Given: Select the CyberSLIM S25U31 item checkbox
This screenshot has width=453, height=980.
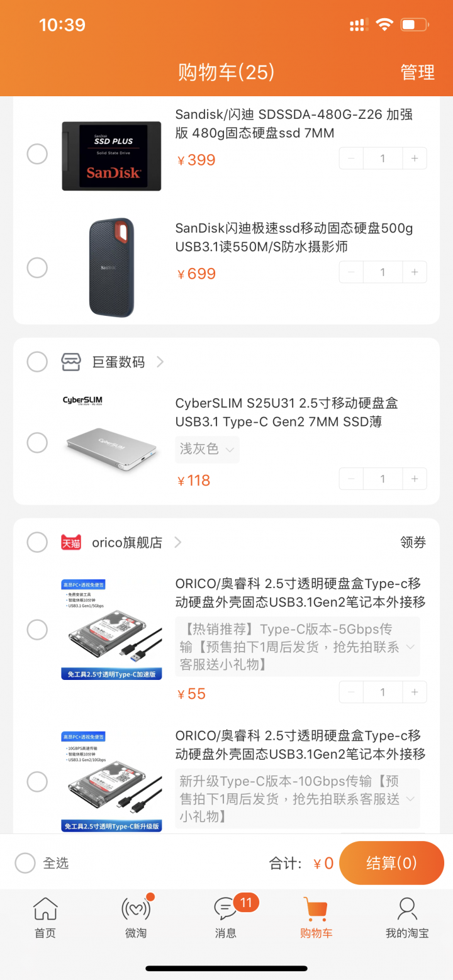Looking at the screenshot, I should click(37, 442).
